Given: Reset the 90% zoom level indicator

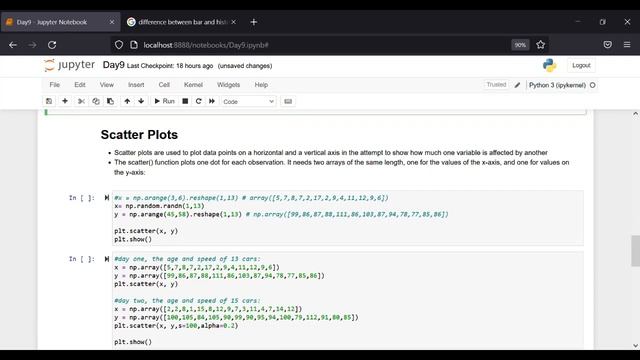Looking at the screenshot, I should (520, 45).
